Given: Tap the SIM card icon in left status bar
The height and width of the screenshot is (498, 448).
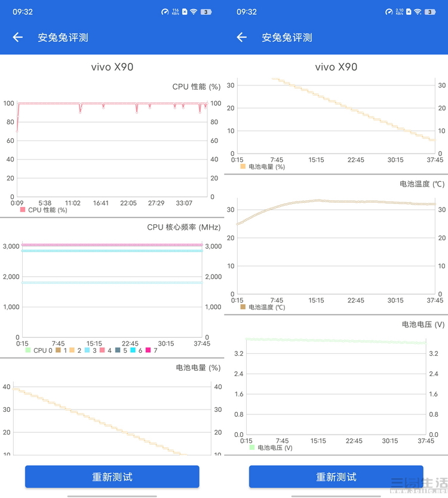Looking at the screenshot, I should click(x=185, y=12).
